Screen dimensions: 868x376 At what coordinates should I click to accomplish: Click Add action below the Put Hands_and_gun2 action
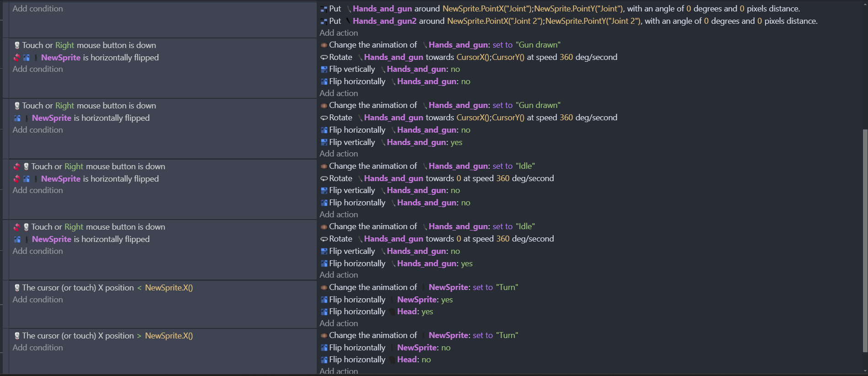[339, 33]
